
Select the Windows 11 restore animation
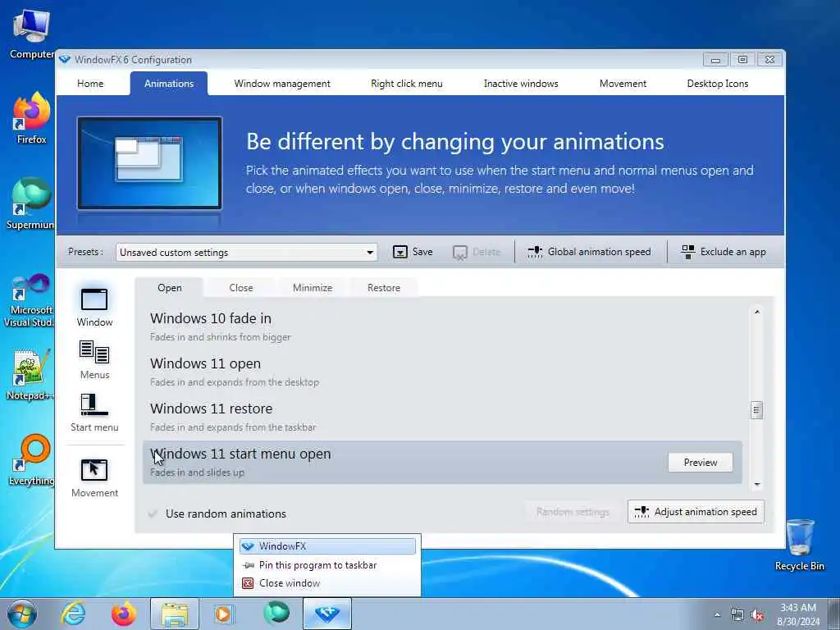click(x=442, y=417)
